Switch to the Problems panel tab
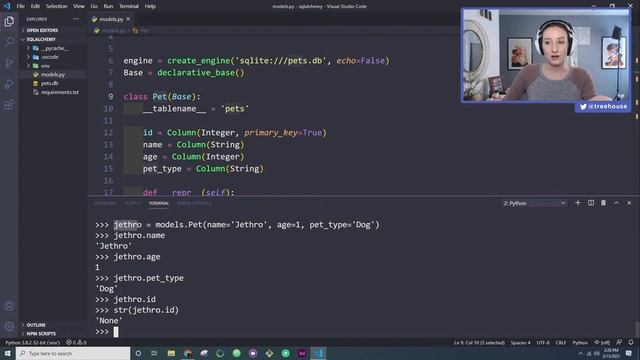640x360 pixels. tap(105, 203)
